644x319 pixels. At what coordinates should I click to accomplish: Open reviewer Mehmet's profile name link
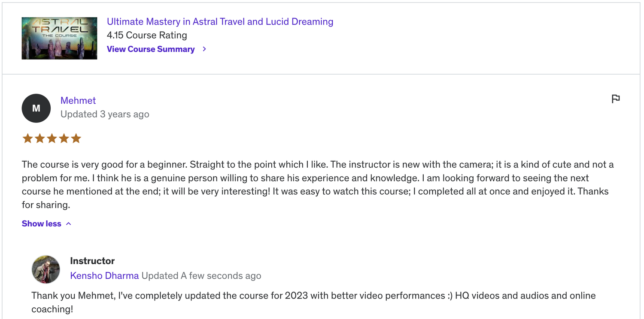pyautogui.click(x=78, y=100)
